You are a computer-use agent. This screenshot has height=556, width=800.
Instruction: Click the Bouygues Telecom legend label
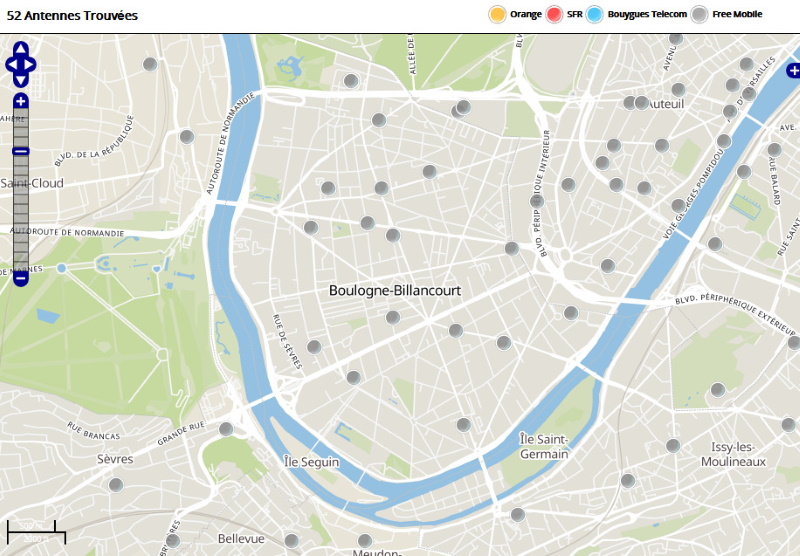tap(647, 14)
